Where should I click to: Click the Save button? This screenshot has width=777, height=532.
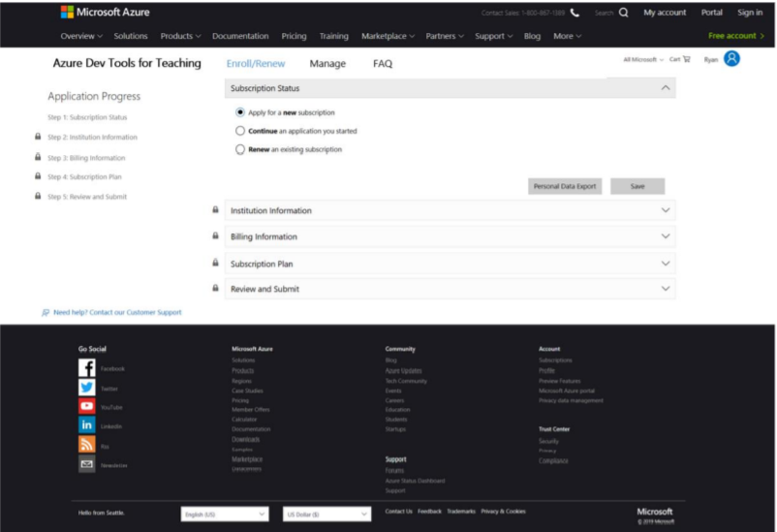click(x=637, y=186)
